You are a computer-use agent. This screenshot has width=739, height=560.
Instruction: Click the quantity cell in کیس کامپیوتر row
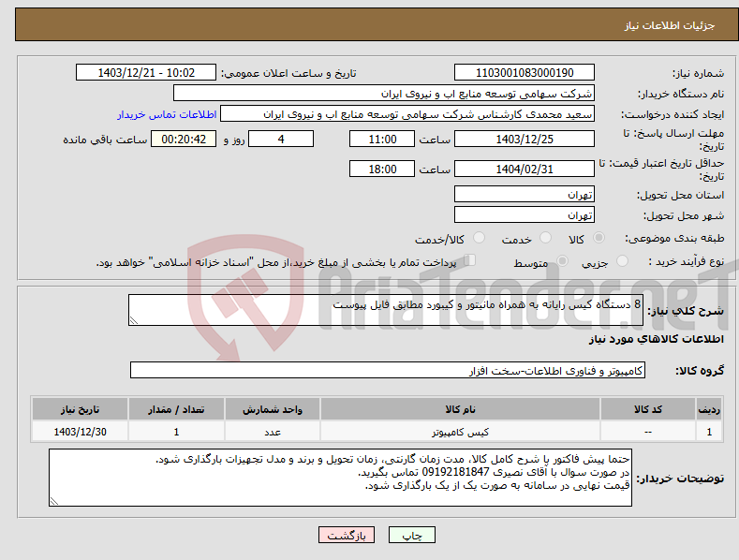(176, 432)
